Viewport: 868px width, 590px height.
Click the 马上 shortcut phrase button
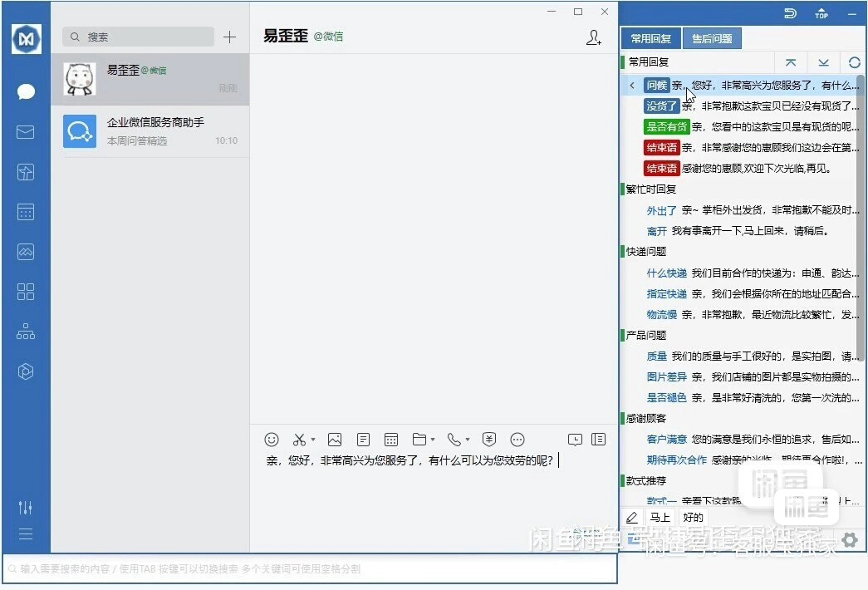pos(660,518)
